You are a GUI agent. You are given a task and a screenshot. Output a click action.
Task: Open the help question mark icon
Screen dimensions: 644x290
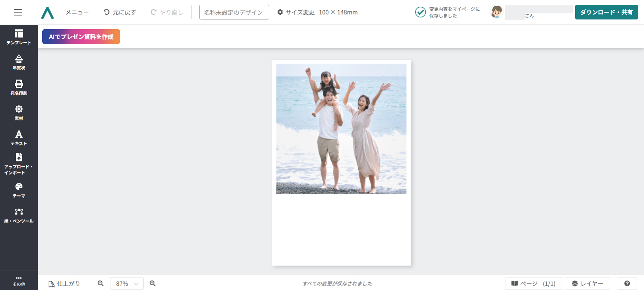[x=627, y=284]
